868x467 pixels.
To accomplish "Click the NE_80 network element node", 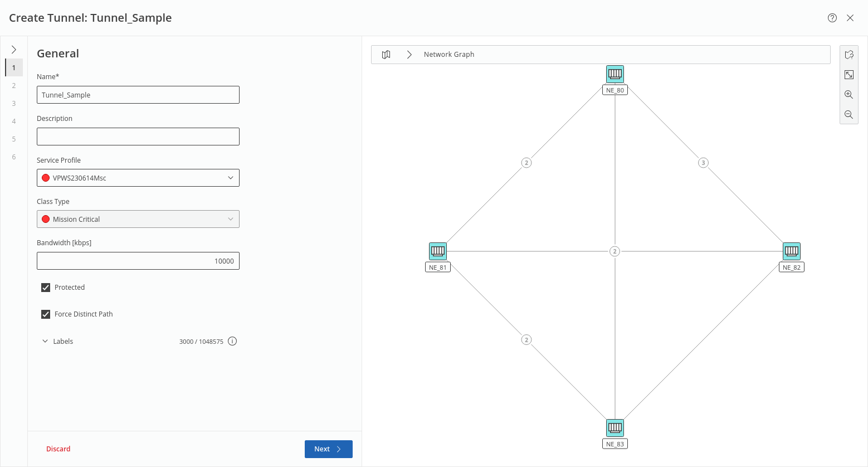I will tap(615, 74).
